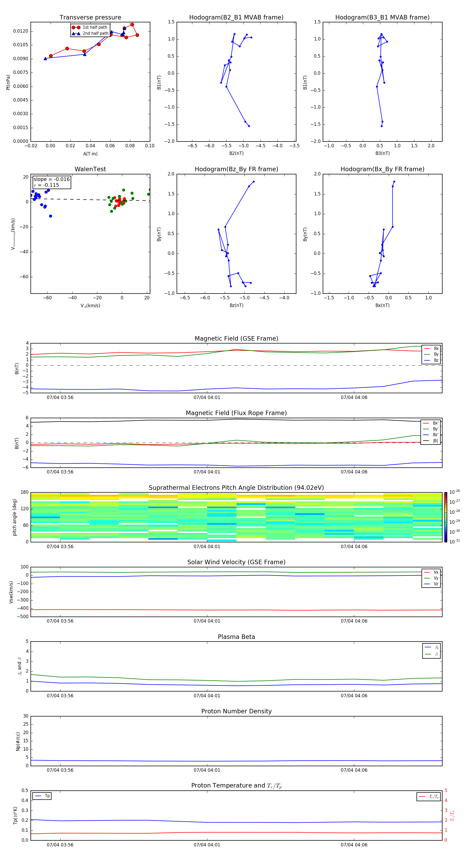Click the 'Tp' legend box
This screenshot has width=473, height=868.
pos(42,796)
